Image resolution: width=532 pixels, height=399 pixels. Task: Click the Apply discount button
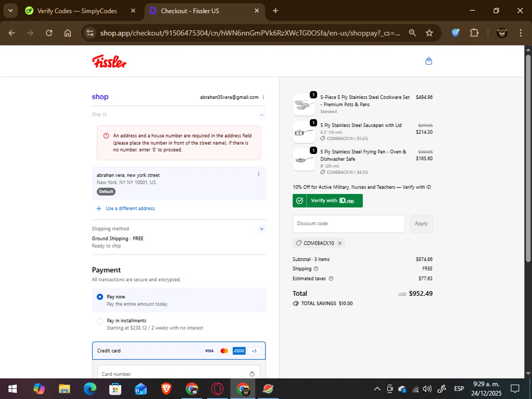pyautogui.click(x=421, y=223)
